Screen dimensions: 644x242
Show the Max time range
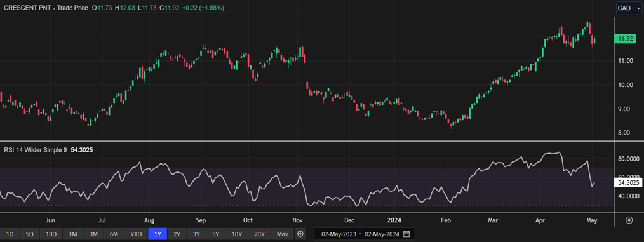click(x=283, y=234)
